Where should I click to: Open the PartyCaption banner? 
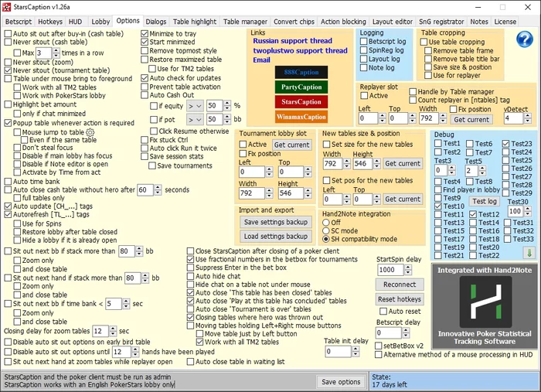tap(301, 87)
